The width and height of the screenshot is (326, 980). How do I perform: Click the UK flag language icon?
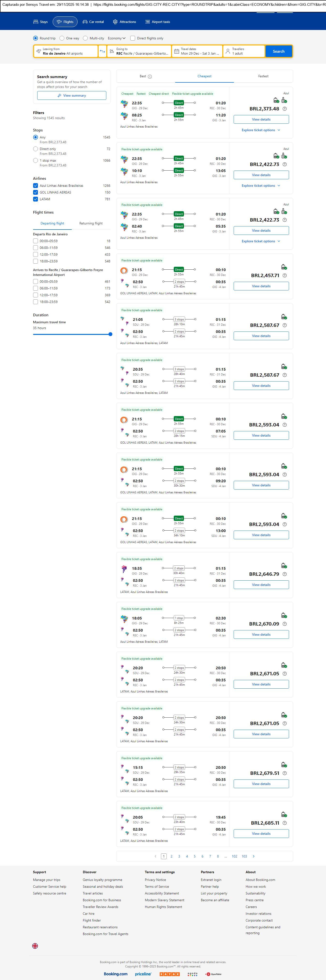click(35, 945)
